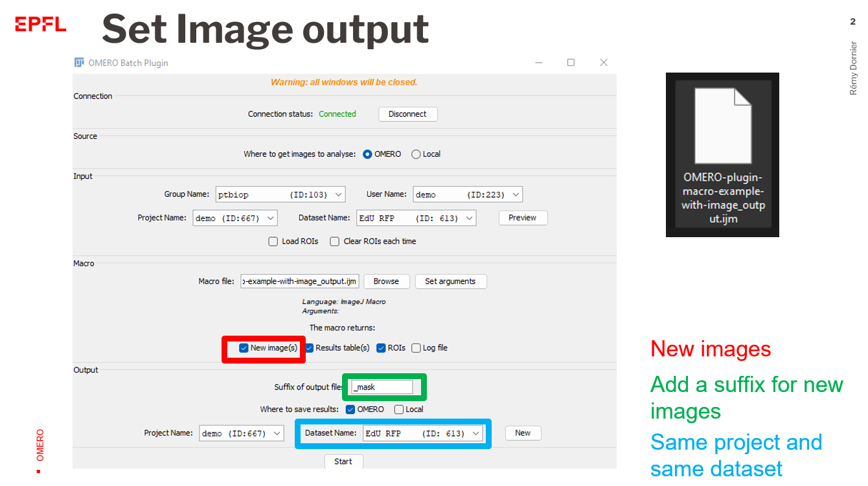Click the green Add a suffix caption
Viewport: 868px width, 486px height.
[746, 398]
